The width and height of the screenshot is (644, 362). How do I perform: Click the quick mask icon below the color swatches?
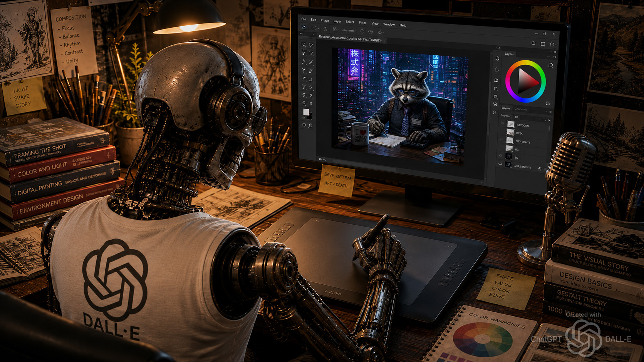304,125
